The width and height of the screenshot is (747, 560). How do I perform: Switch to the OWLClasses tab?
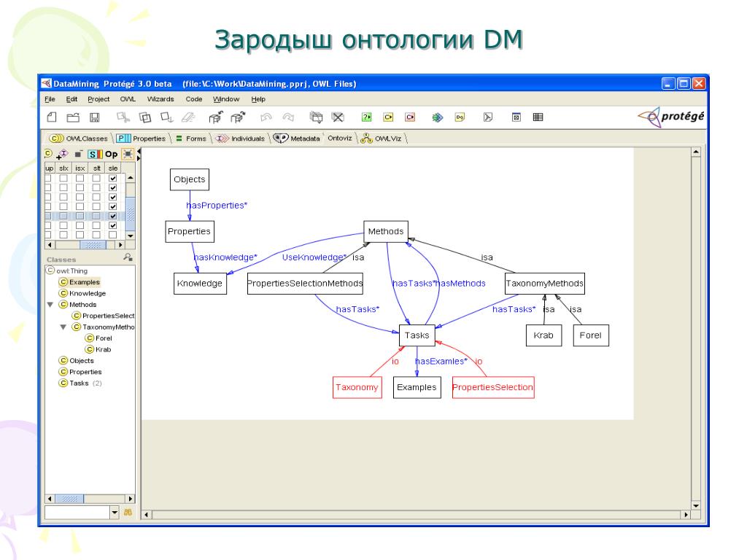click(x=79, y=139)
